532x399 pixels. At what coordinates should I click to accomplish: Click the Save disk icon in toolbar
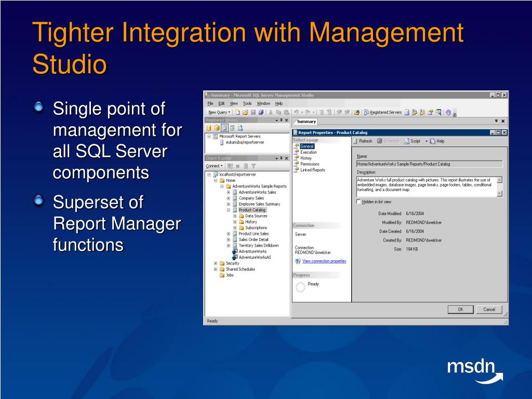pos(253,112)
